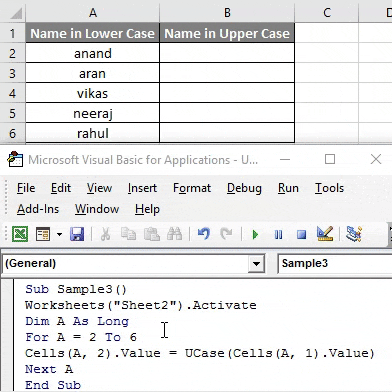Image resolution: width=392 pixels, height=392 pixels.
Task: Open the Window menu
Action: pos(97,209)
